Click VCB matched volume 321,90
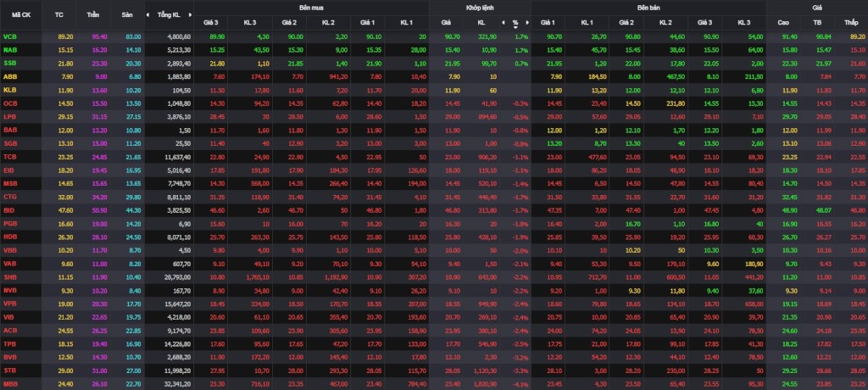This screenshot has width=868, height=390. tap(487, 36)
